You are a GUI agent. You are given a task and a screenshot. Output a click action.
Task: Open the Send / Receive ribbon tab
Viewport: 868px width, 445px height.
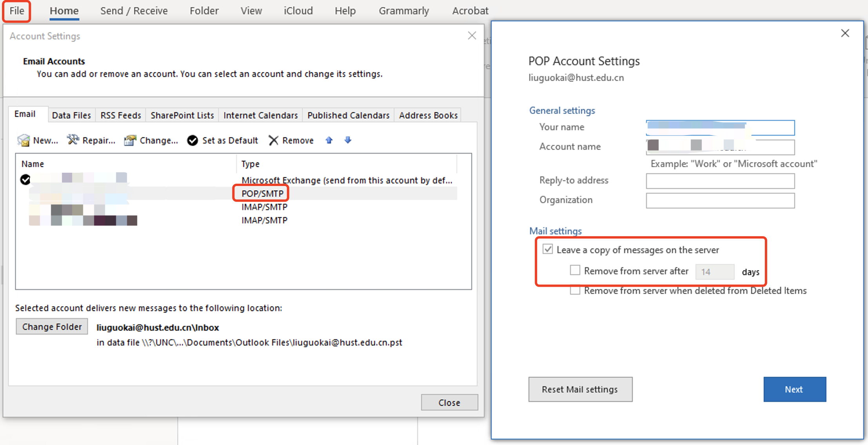(x=134, y=11)
